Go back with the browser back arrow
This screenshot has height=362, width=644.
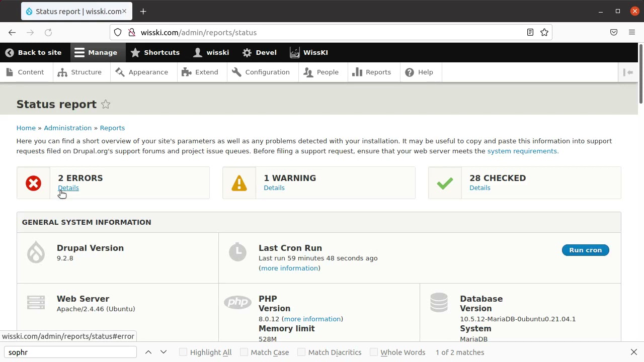12,33
